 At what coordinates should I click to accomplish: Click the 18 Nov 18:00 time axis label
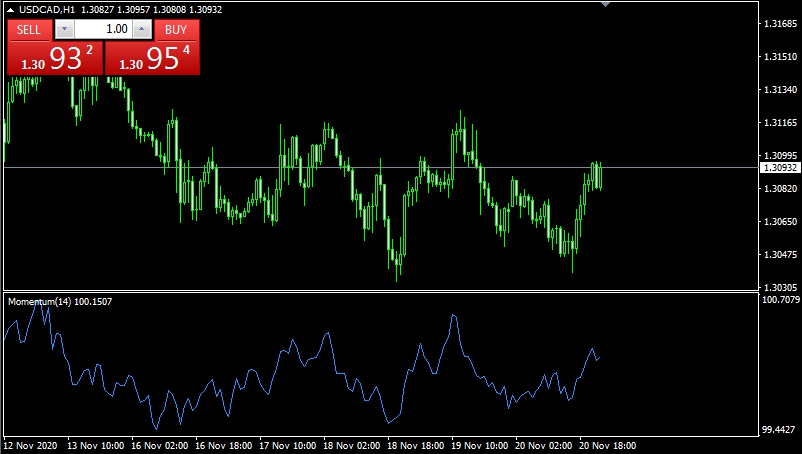[x=416, y=445]
